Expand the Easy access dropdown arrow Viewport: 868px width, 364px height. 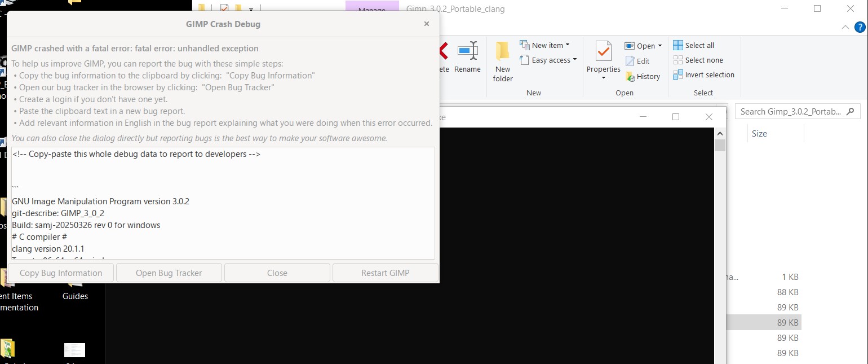[575, 60]
